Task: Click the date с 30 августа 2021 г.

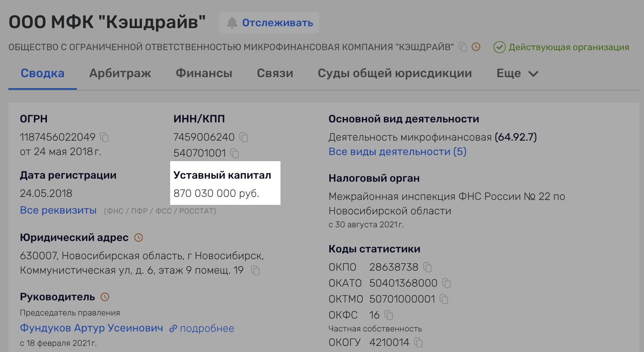Action: pos(366,225)
